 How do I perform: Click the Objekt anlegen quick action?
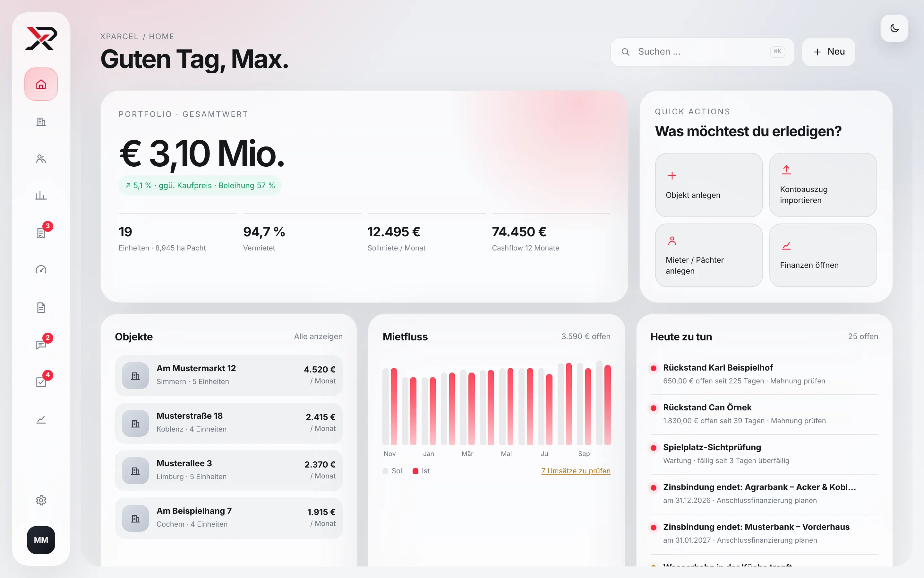[x=709, y=185]
